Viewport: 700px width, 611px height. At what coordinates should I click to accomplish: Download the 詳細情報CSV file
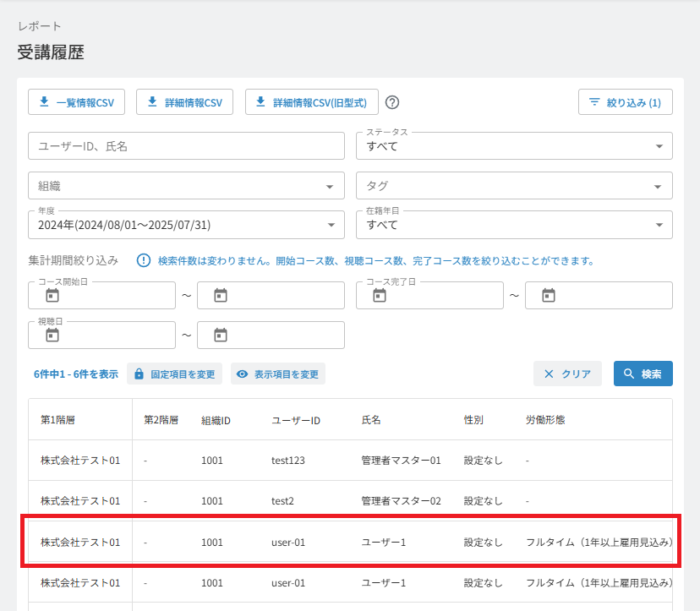point(184,102)
